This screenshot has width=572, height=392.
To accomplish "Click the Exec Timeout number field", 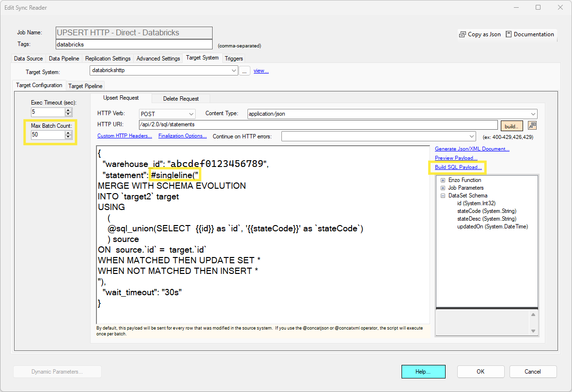I will tap(48, 112).
